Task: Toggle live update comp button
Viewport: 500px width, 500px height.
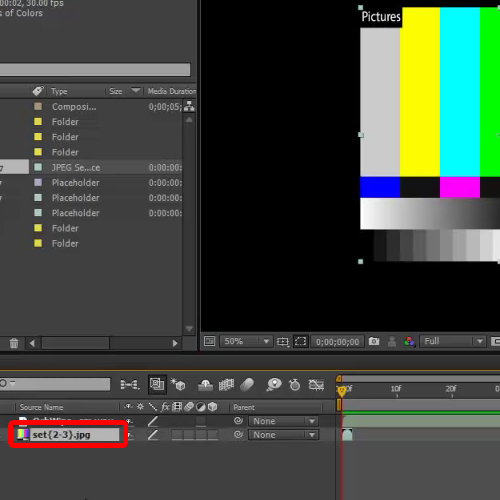Action: point(157,384)
